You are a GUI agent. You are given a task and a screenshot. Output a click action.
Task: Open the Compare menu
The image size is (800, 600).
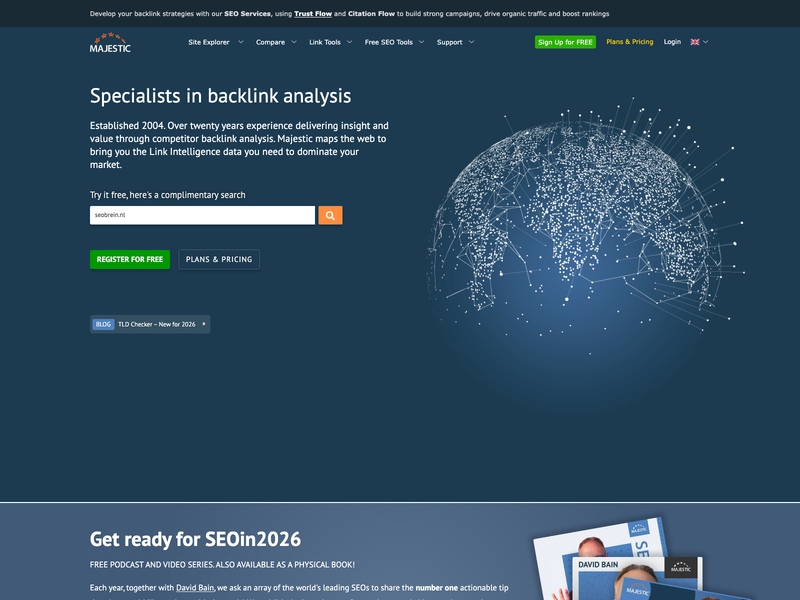(x=272, y=42)
